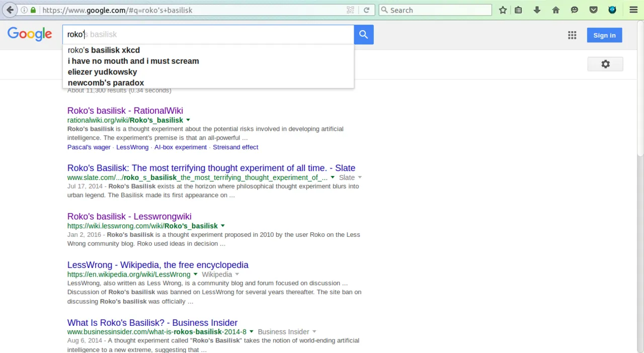Expand RationalWiki result URL dropdown arrow
The width and height of the screenshot is (644, 353).
point(188,120)
